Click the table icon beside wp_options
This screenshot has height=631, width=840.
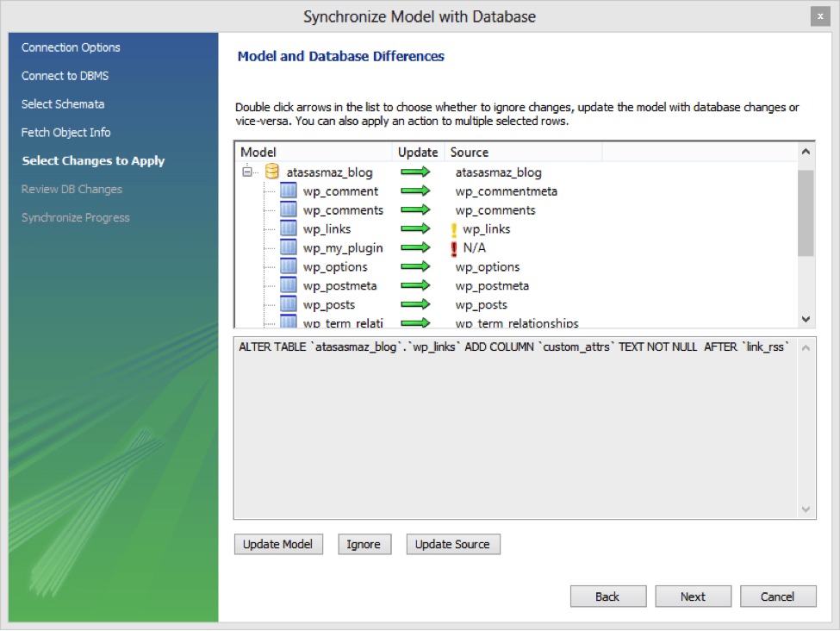coord(289,266)
